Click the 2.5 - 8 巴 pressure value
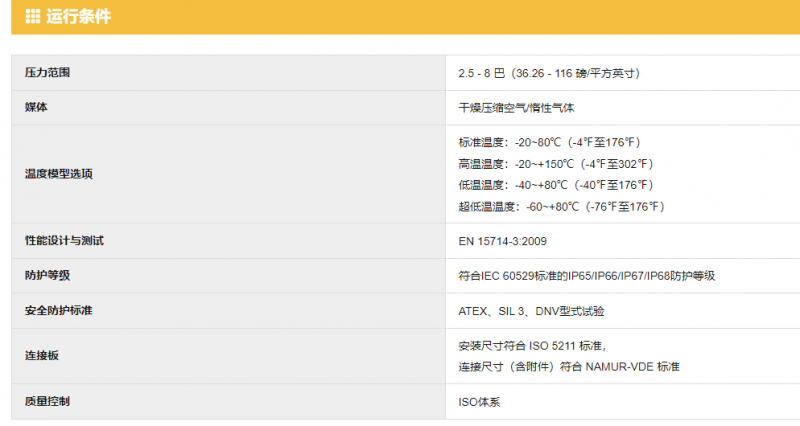 point(548,73)
